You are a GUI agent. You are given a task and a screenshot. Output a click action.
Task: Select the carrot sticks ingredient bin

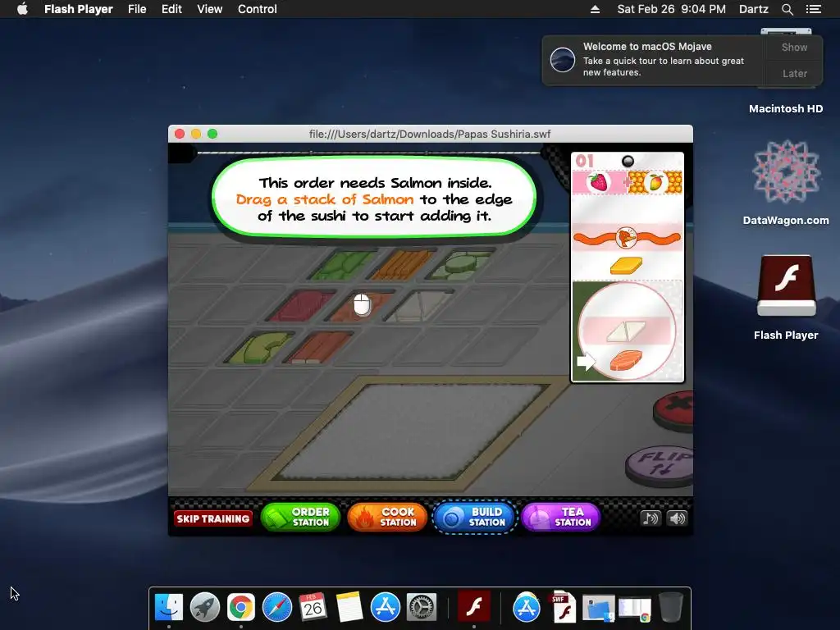tap(402, 265)
